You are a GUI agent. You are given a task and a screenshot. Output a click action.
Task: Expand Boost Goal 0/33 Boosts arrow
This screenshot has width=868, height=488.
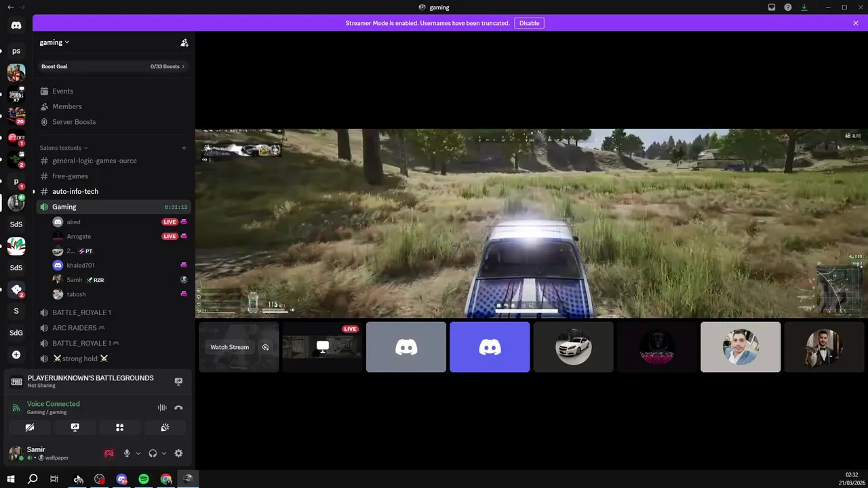coord(183,66)
